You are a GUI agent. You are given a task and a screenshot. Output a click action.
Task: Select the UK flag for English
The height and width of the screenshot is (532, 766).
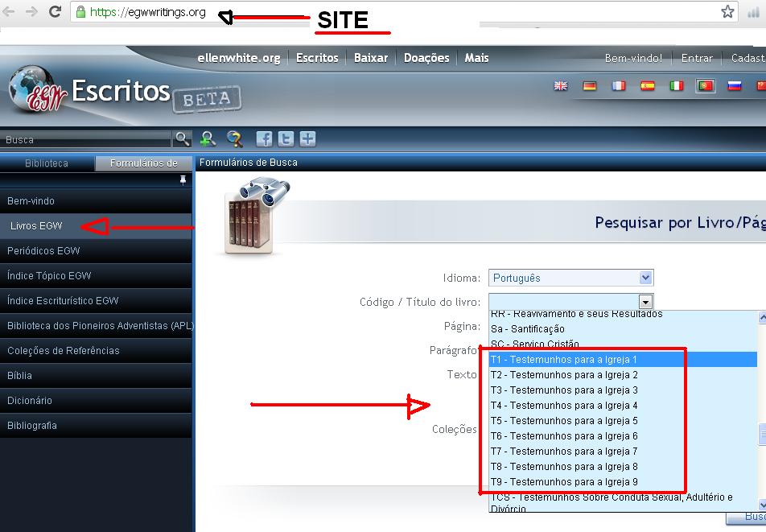coord(561,86)
